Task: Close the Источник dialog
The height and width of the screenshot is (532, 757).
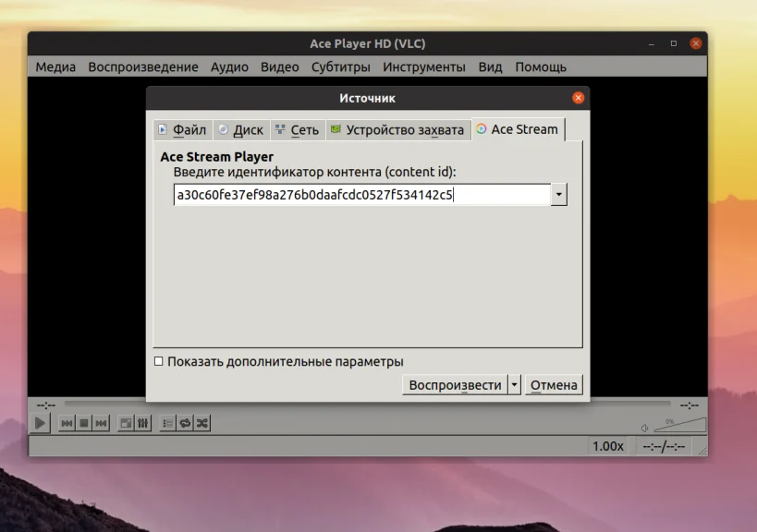Action: coord(578,98)
